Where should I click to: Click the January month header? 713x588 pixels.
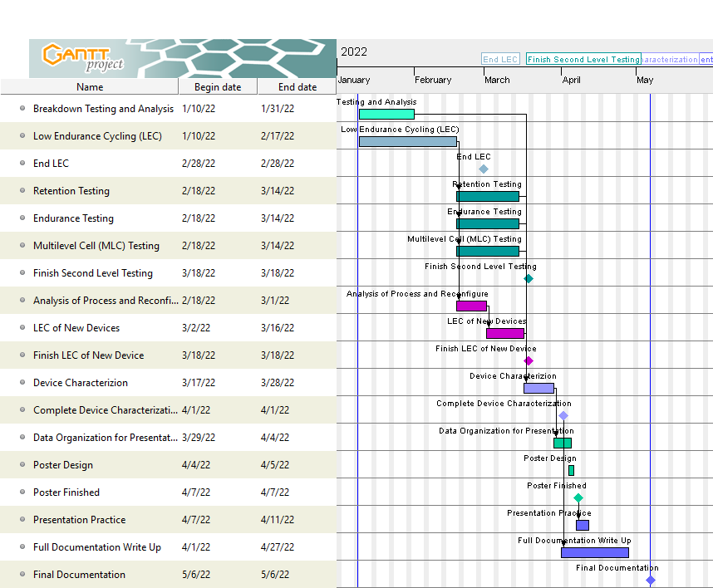(354, 80)
